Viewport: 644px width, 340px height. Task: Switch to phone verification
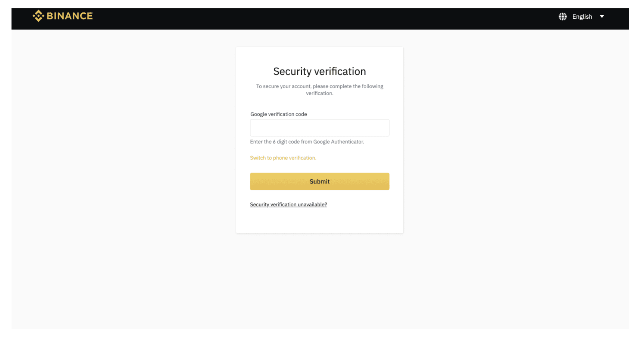(283, 158)
